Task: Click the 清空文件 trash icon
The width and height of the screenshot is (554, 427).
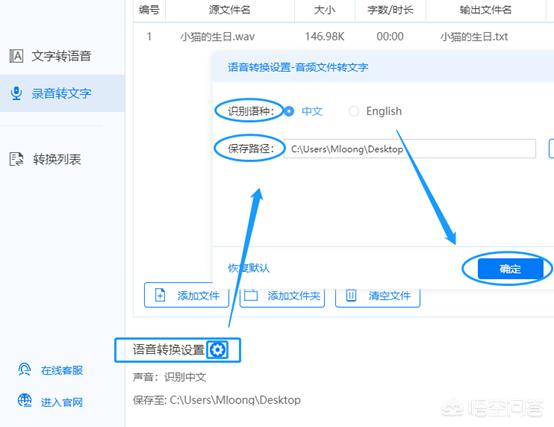Action: tap(351, 295)
